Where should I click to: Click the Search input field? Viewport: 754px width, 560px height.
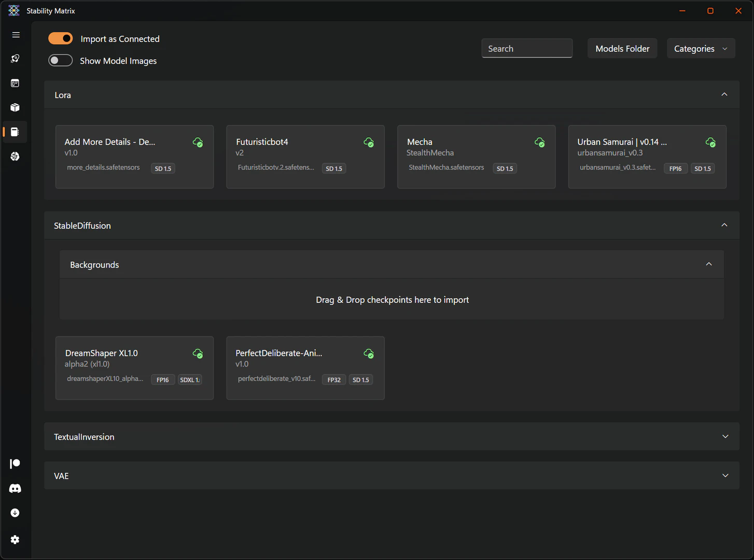tap(526, 49)
